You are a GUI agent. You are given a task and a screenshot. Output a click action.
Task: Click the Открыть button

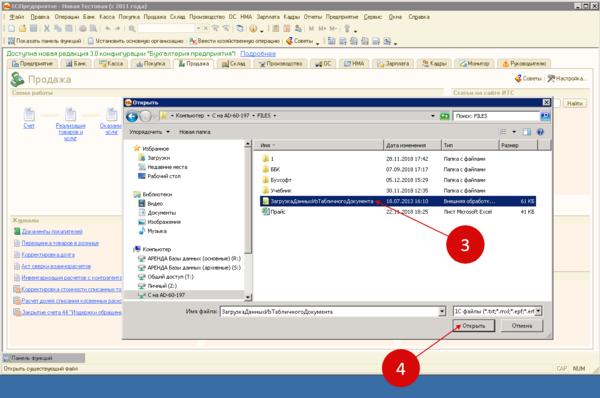(474, 326)
